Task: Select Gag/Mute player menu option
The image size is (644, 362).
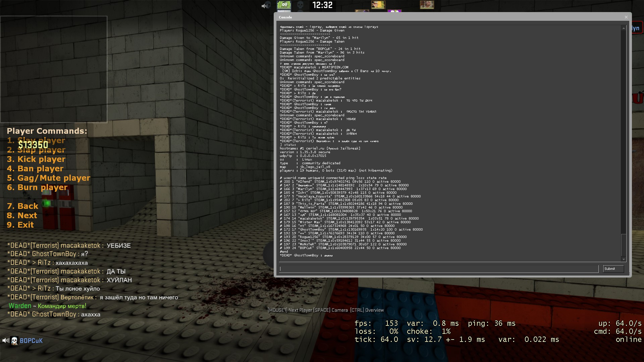Action: click(x=49, y=178)
